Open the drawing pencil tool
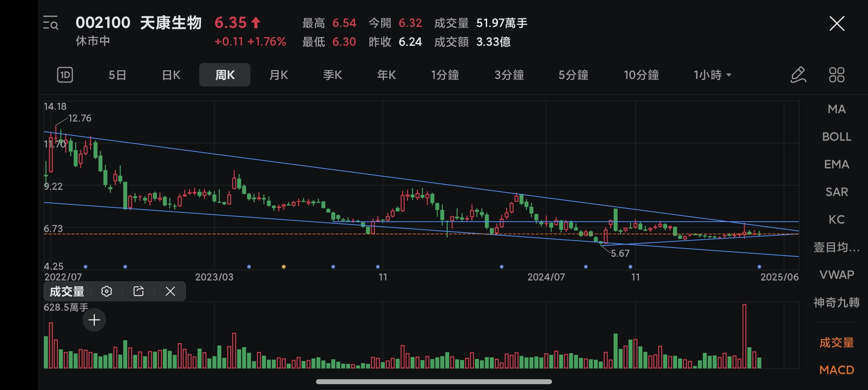Image resolution: width=868 pixels, height=390 pixels. click(x=798, y=75)
